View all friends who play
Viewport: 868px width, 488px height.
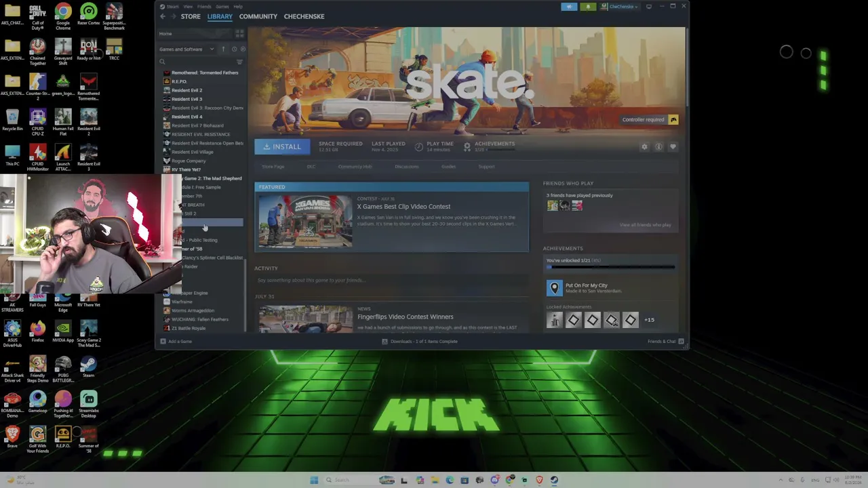click(645, 225)
